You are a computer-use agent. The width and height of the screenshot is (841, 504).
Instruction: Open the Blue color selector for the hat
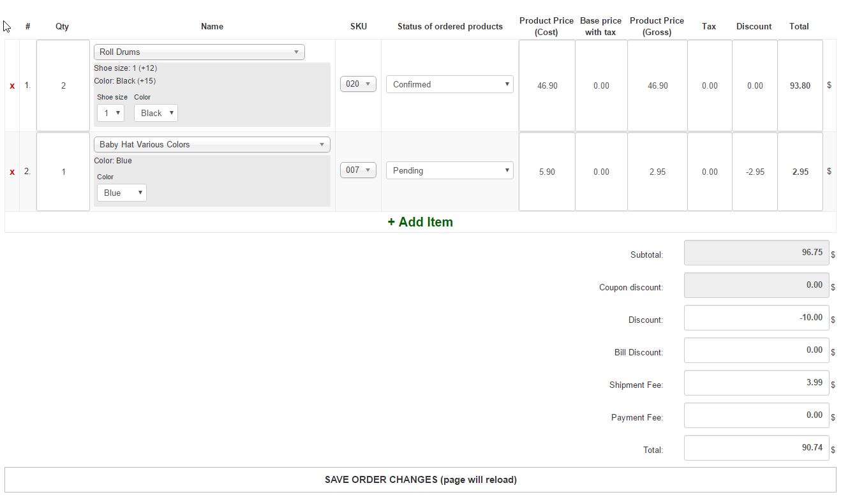pos(121,192)
